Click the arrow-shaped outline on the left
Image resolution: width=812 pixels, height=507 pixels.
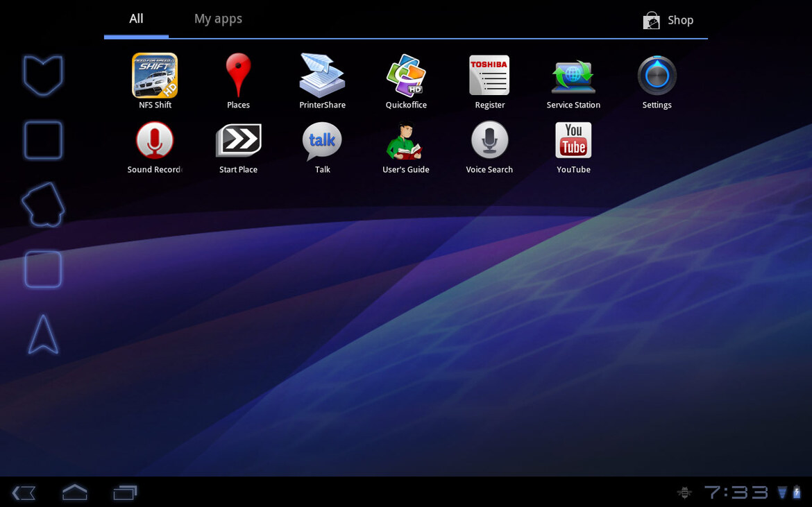43,334
